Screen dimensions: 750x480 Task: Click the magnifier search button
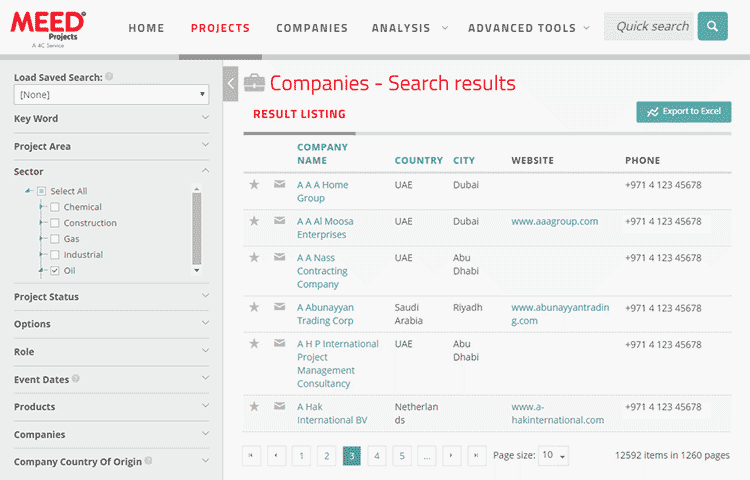pyautogui.click(x=712, y=27)
